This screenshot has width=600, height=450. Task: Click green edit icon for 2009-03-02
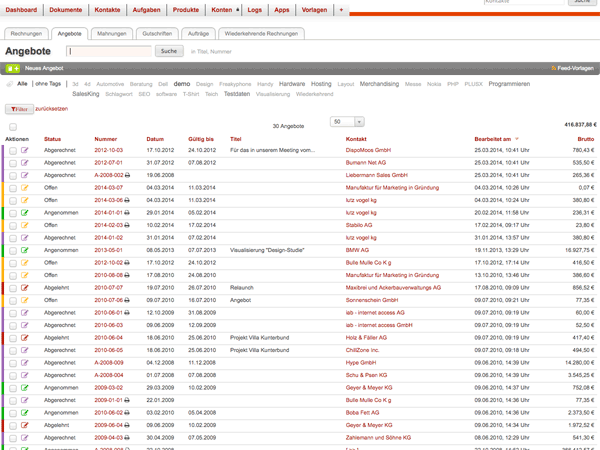click(24, 388)
